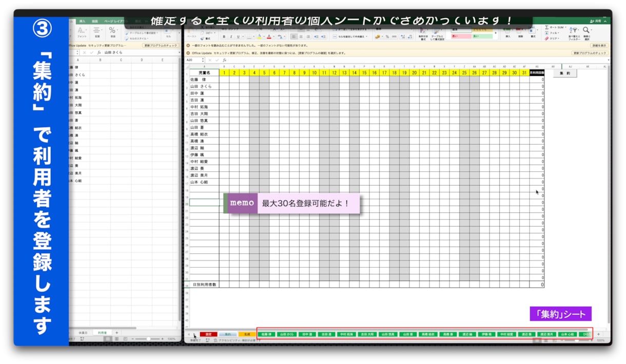Open the 伊藤 颯 sheet tab
The image size is (626, 364).
coord(486,334)
